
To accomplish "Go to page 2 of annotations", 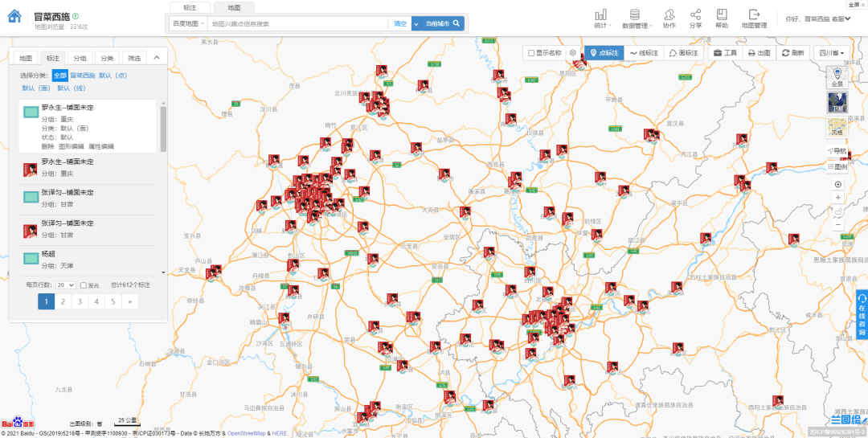I will [63, 301].
